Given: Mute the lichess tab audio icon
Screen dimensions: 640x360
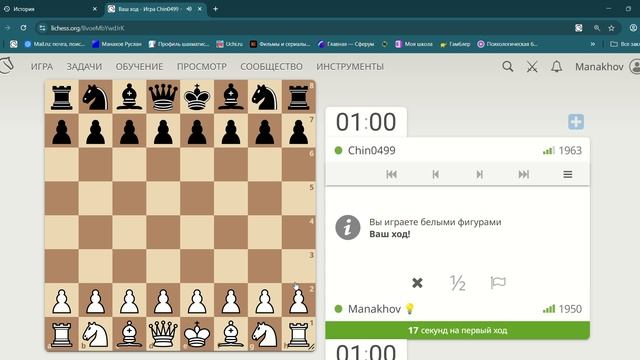Looking at the screenshot, I should (x=189, y=9).
